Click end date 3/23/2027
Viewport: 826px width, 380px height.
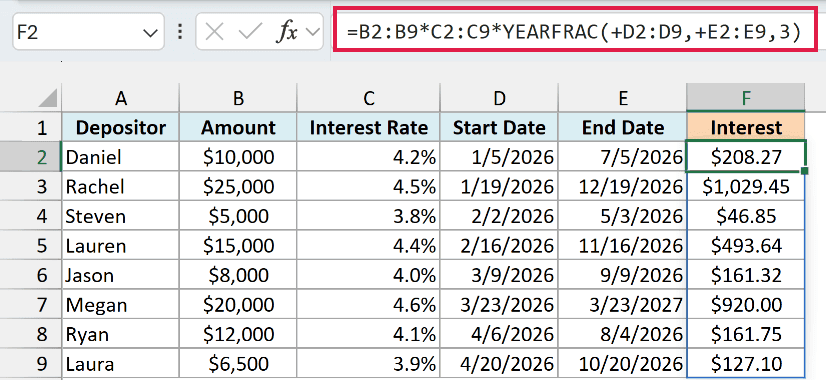point(623,304)
